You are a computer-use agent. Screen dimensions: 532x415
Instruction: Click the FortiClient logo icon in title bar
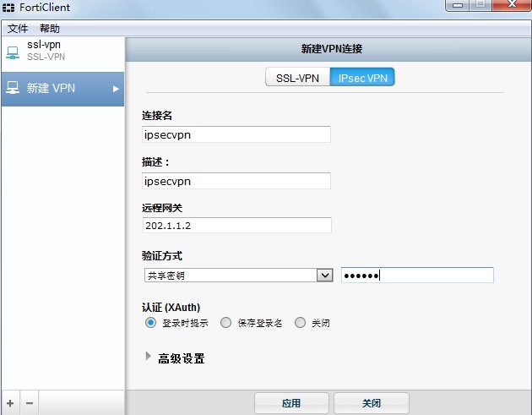tap(8, 7)
